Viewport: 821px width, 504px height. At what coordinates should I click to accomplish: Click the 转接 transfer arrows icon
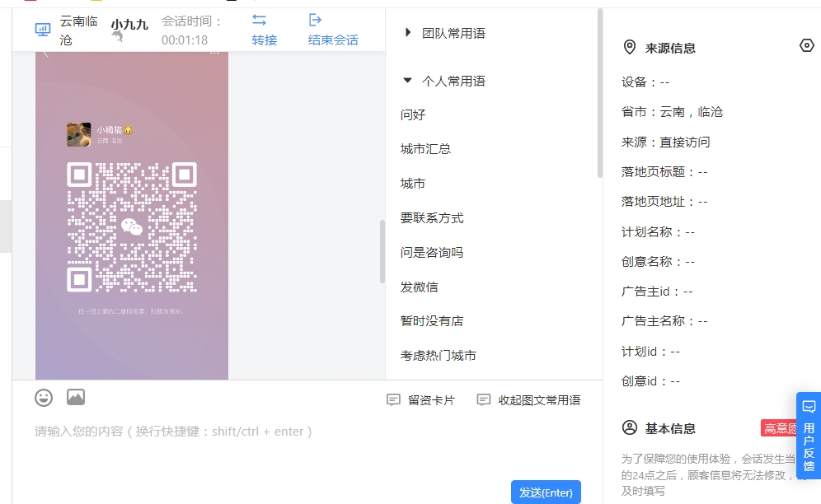tap(259, 20)
